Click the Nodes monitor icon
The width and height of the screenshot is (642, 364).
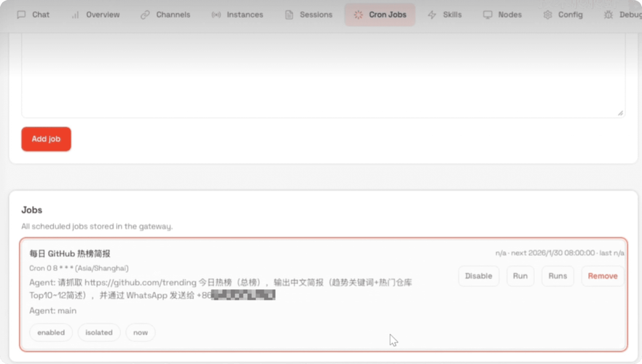point(488,15)
